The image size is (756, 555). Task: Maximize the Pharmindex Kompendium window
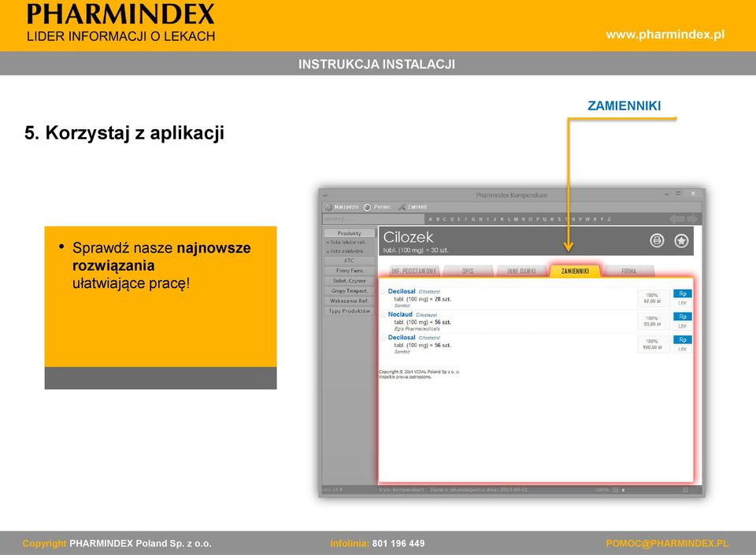coord(678,194)
